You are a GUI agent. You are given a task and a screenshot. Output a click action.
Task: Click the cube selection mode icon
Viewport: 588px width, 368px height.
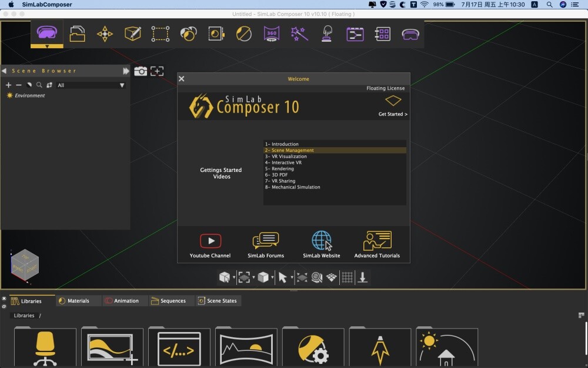(x=225, y=277)
